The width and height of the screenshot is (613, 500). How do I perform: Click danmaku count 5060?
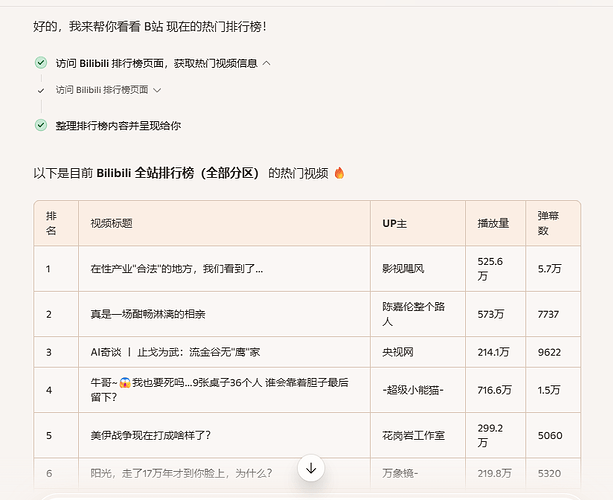[x=550, y=435]
